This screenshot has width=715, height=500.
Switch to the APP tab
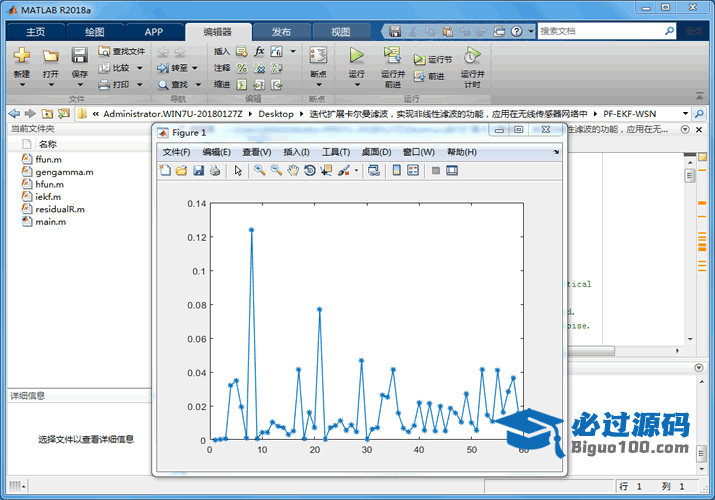click(x=154, y=32)
